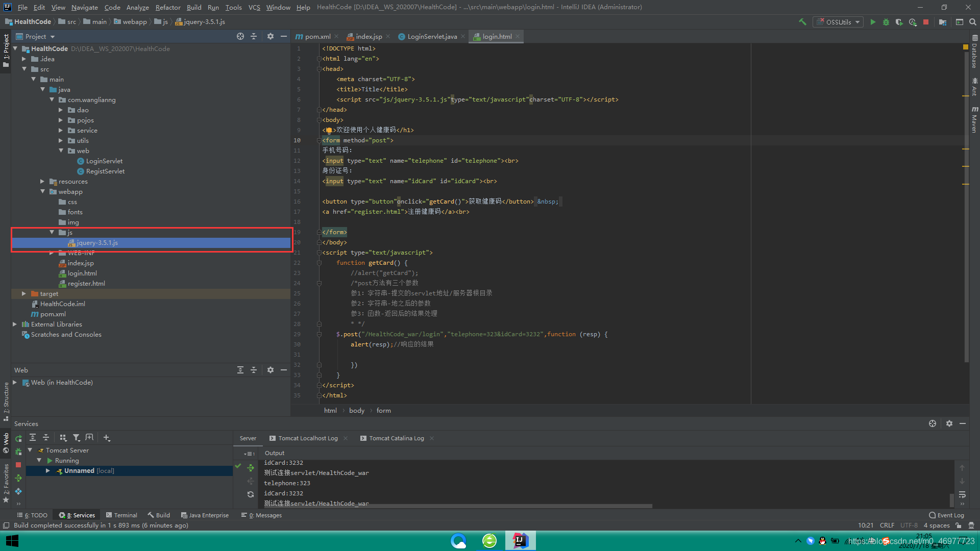Switch to the pom.xml editor tab
The width and height of the screenshot is (980, 551).
pyautogui.click(x=317, y=36)
